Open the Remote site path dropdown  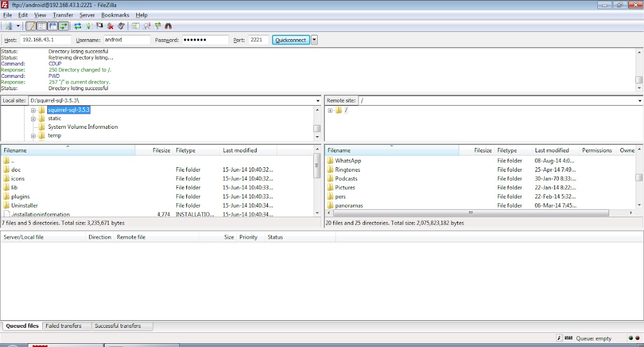pos(640,101)
